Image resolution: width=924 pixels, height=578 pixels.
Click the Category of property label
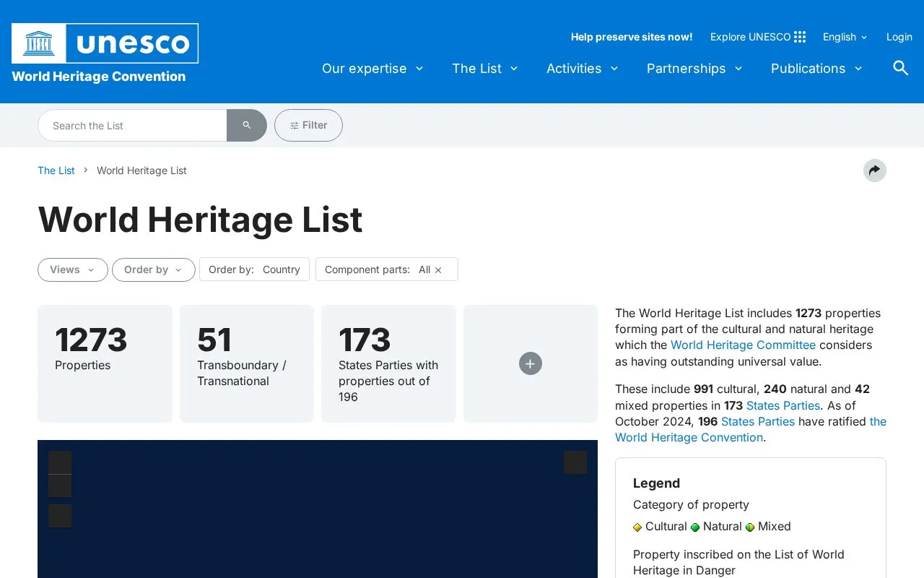tap(691, 505)
